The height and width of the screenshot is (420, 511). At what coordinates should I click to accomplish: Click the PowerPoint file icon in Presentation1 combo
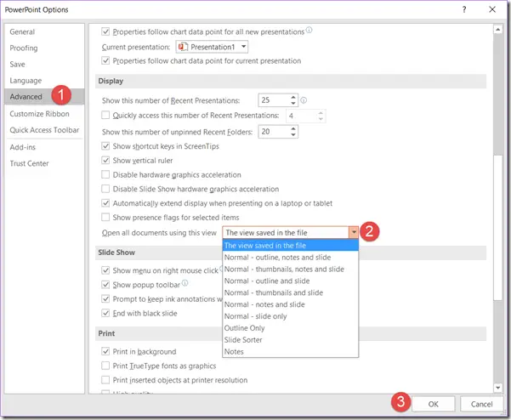[x=183, y=47]
